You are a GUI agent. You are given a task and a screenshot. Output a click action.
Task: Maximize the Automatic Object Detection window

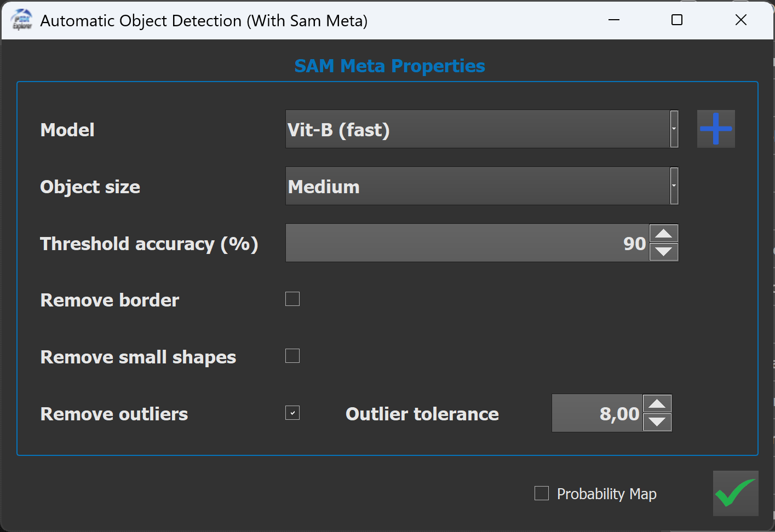(677, 20)
